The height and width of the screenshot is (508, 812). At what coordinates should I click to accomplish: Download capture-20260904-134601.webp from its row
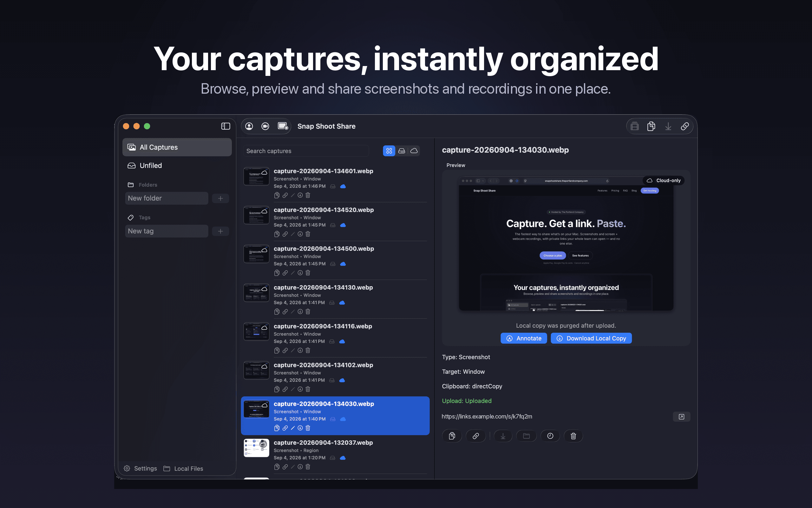(x=300, y=195)
